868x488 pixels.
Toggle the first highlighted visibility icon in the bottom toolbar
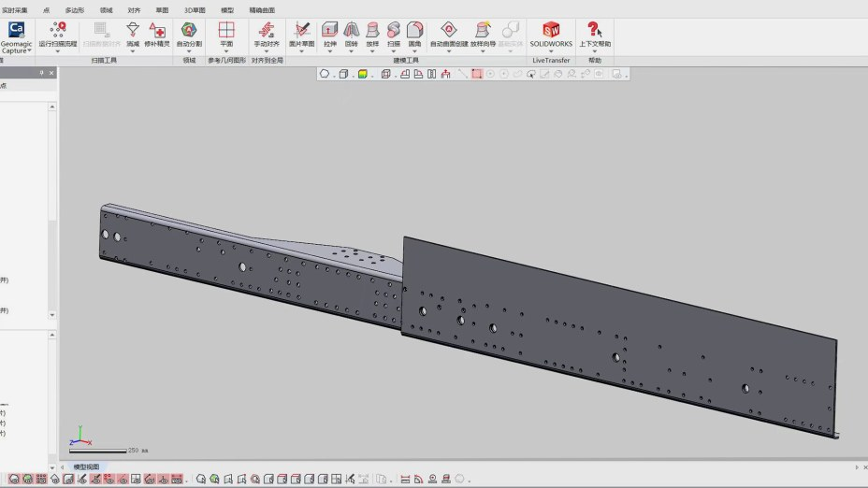tap(14, 480)
